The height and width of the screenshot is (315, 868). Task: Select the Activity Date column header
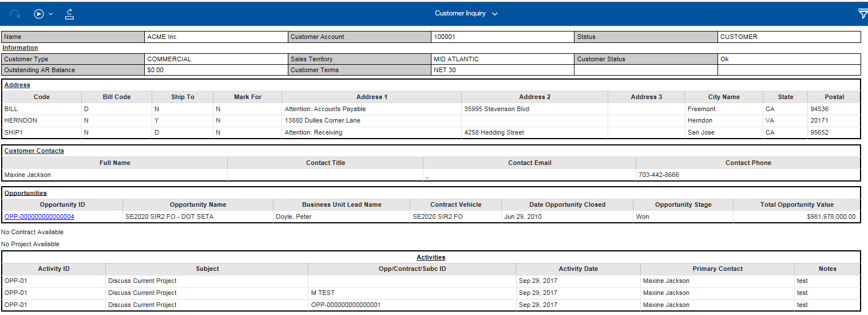pyautogui.click(x=578, y=269)
